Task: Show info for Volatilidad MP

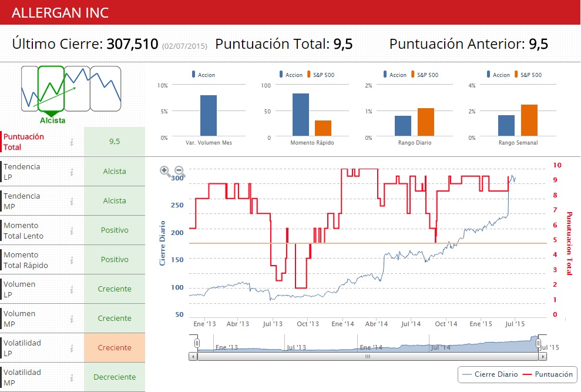Action: pos(72,377)
